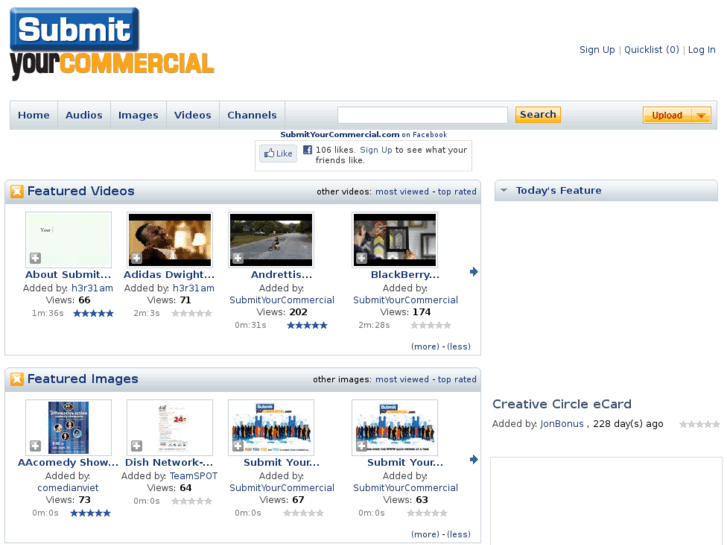Click the star rating under Andrettis video
Image resolution: width=727 pixels, height=545 pixels.
tap(307, 326)
